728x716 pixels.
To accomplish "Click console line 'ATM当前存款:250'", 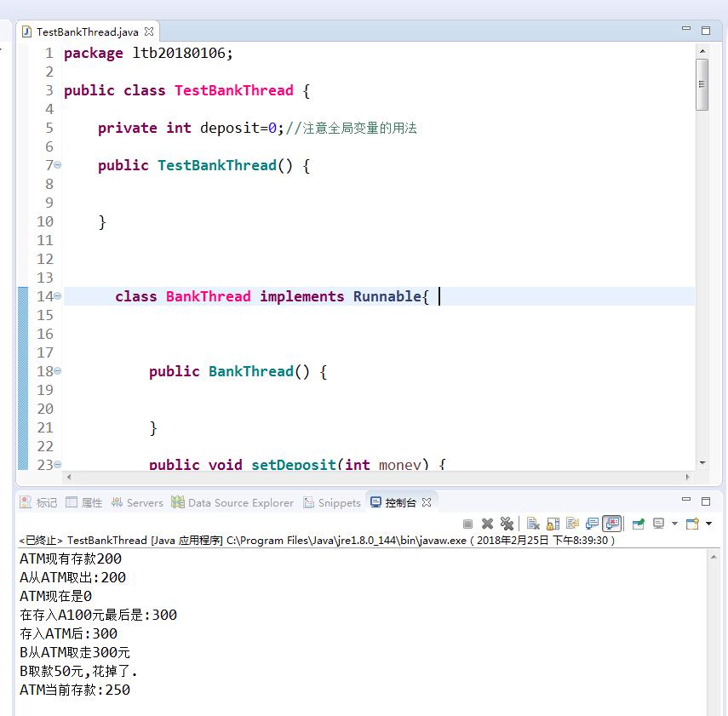I will pos(75,690).
